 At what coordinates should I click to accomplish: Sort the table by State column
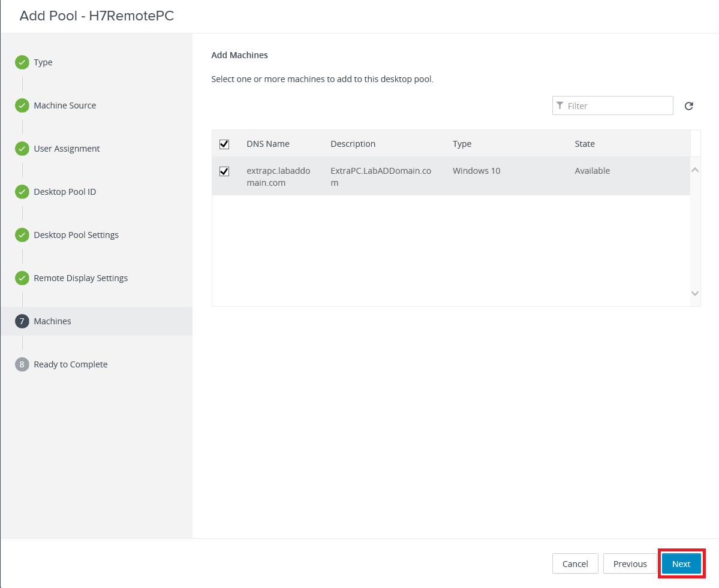coord(585,144)
